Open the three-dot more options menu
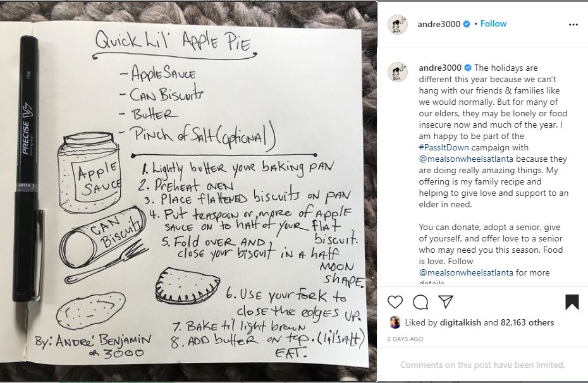The width and height of the screenshot is (588, 383). click(x=573, y=25)
